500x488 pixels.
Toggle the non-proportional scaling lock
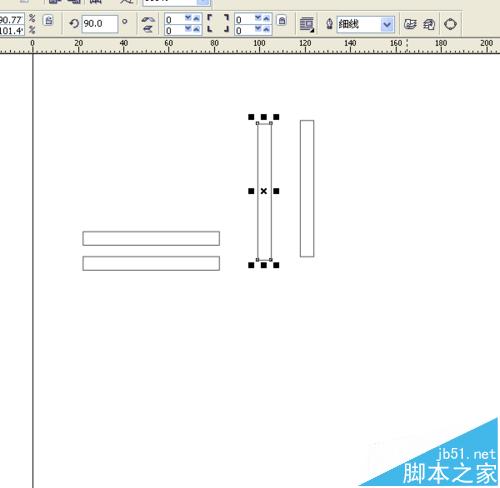(x=48, y=20)
